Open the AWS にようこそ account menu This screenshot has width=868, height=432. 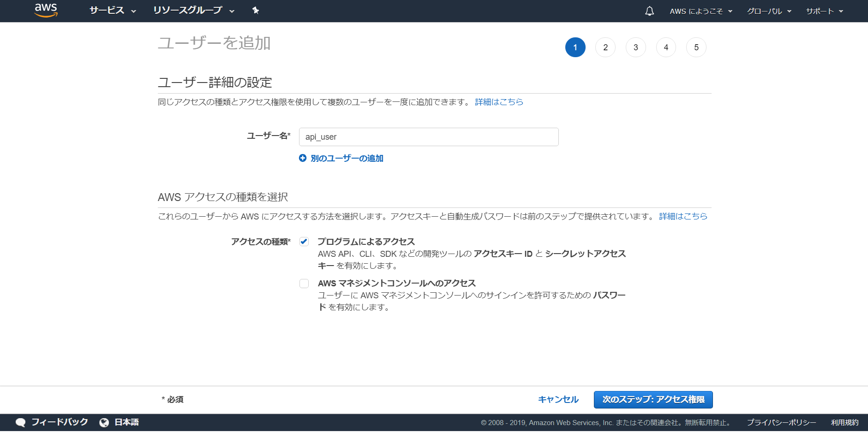(x=701, y=11)
